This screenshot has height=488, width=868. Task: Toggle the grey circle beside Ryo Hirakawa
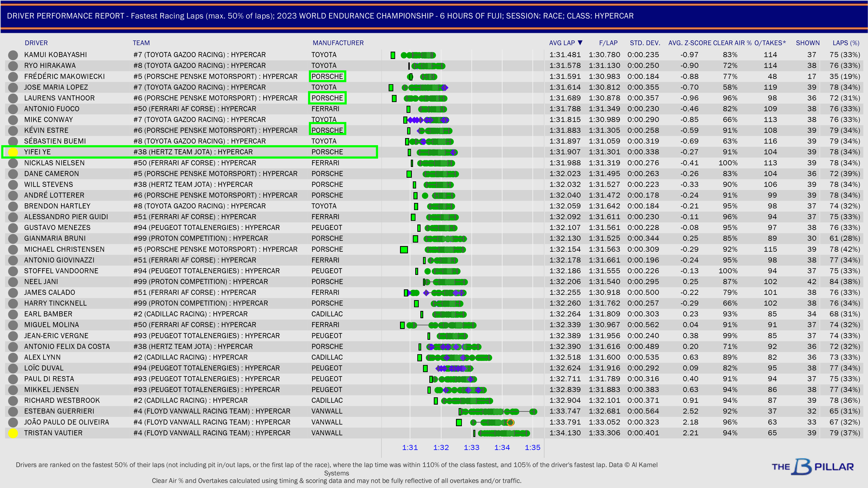[x=13, y=66]
